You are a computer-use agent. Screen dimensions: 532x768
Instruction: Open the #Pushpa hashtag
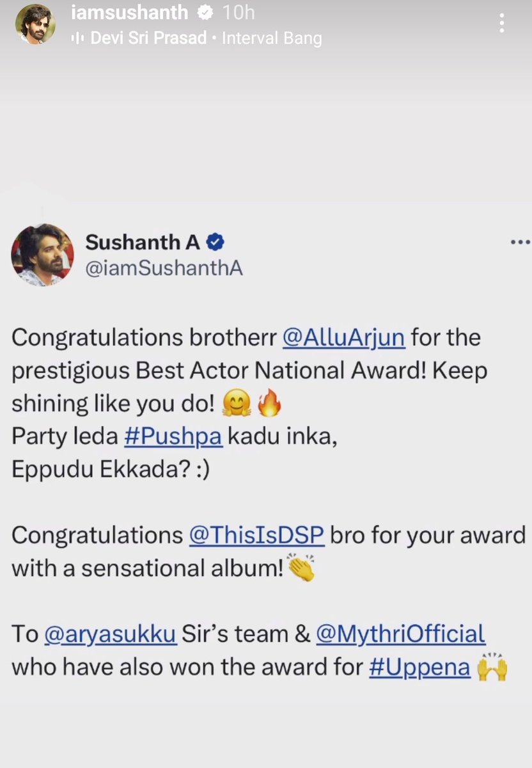(x=173, y=436)
